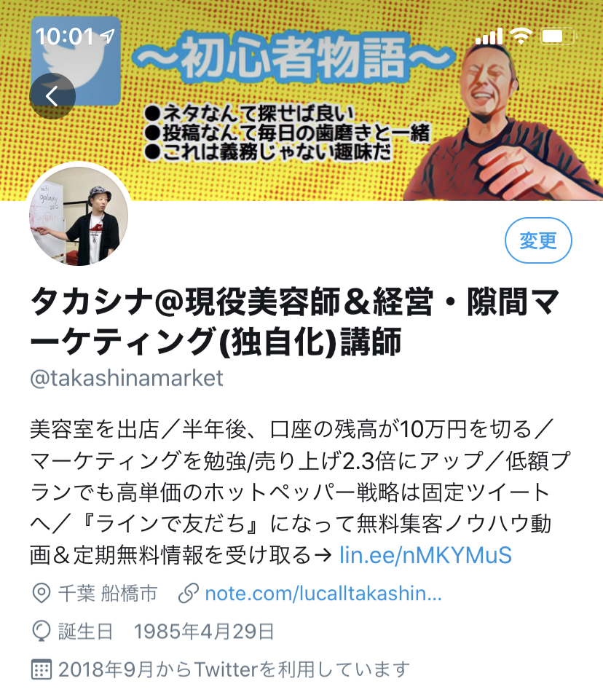Open the round profile avatar photo

[79, 216]
